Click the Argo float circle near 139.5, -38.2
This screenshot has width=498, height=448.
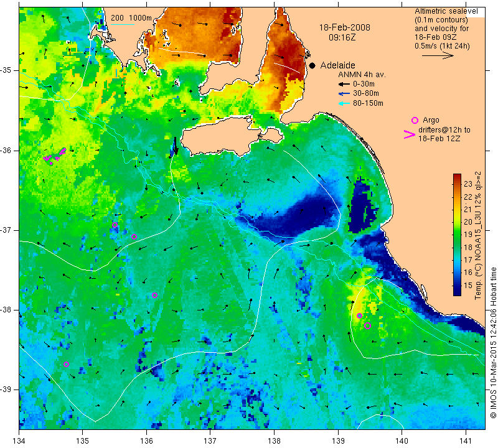coord(368,325)
